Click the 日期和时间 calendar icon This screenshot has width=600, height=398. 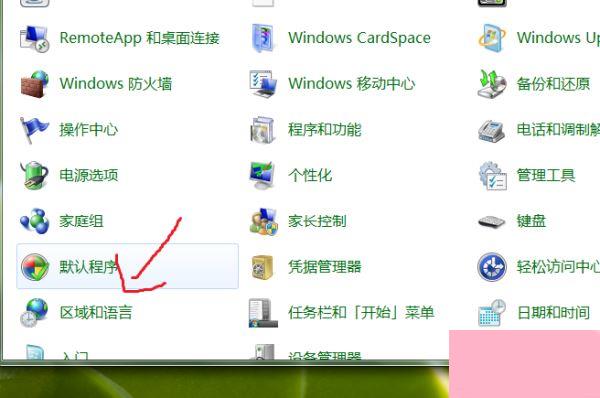492,313
